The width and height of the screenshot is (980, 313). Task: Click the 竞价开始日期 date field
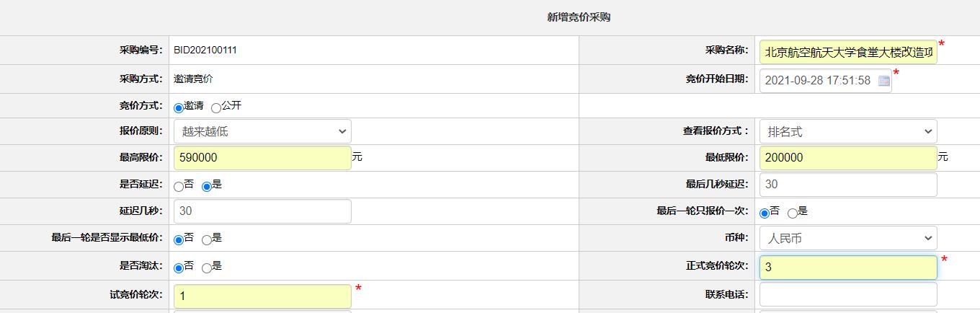825,81
